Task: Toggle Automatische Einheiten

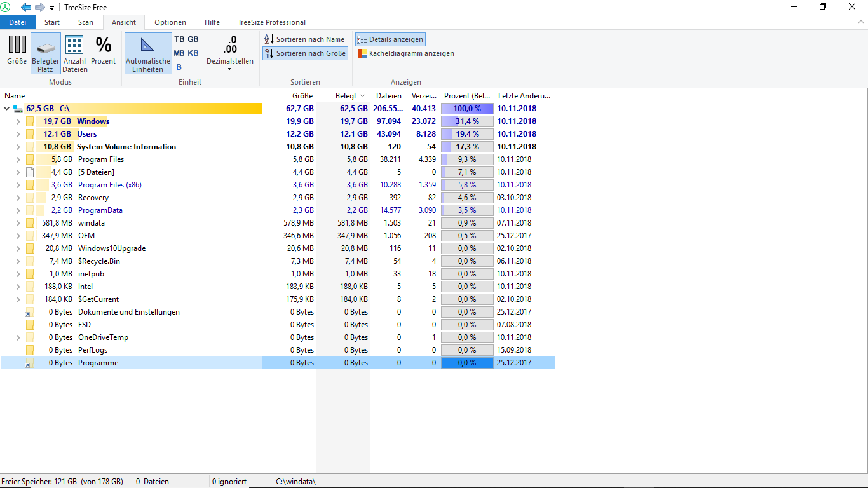Action: 148,53
